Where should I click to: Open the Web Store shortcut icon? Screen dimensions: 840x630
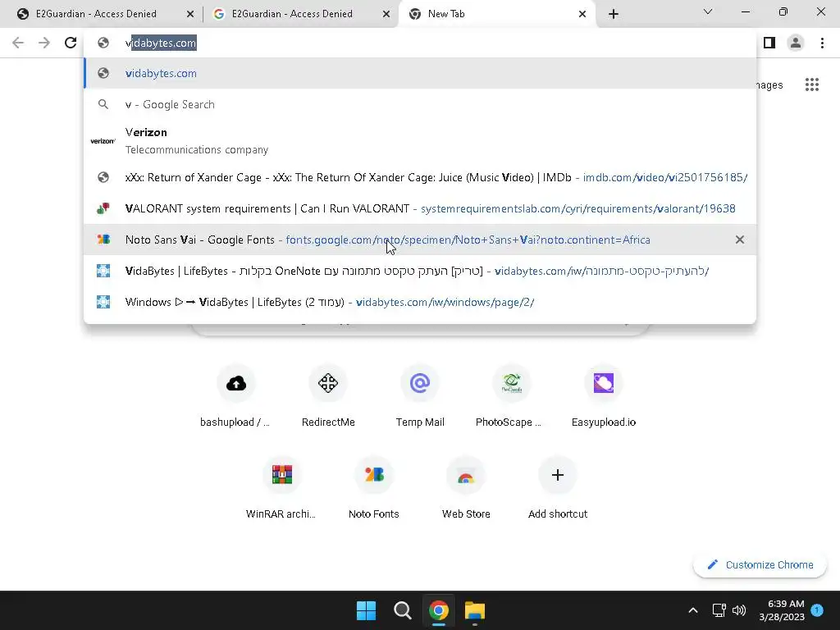[x=466, y=475]
